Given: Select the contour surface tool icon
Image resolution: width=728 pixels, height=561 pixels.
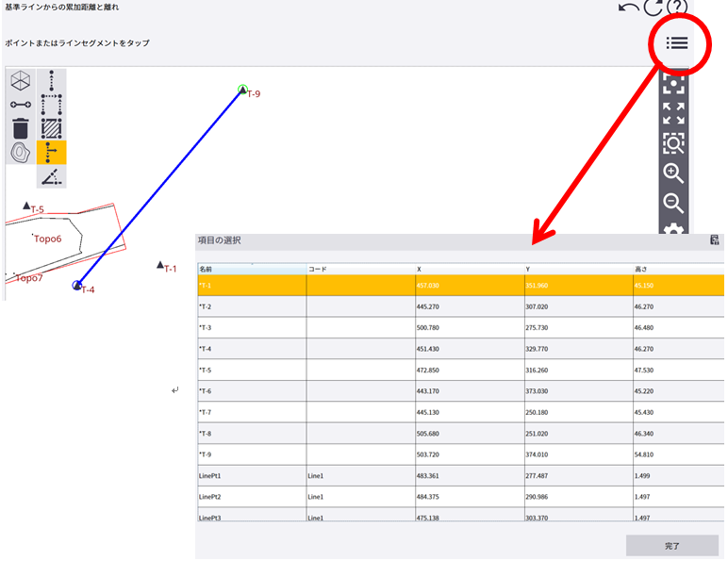Looking at the screenshot, I should [x=21, y=152].
